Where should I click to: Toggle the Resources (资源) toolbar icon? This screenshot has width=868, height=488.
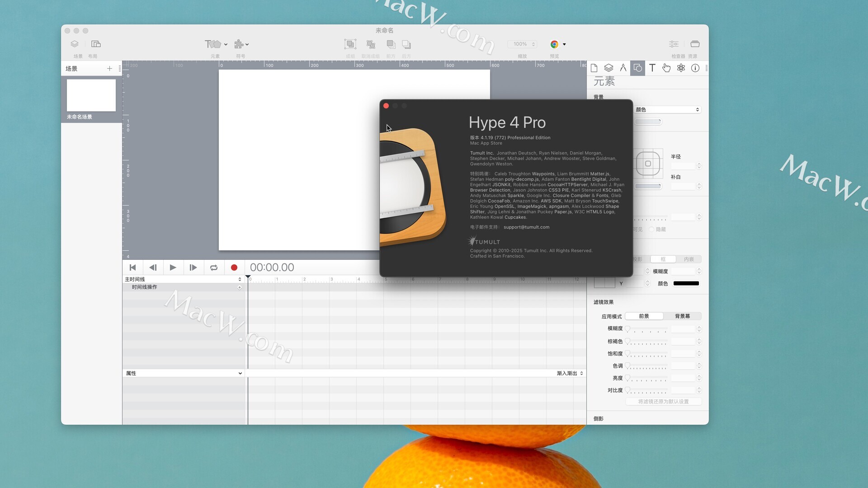point(695,44)
